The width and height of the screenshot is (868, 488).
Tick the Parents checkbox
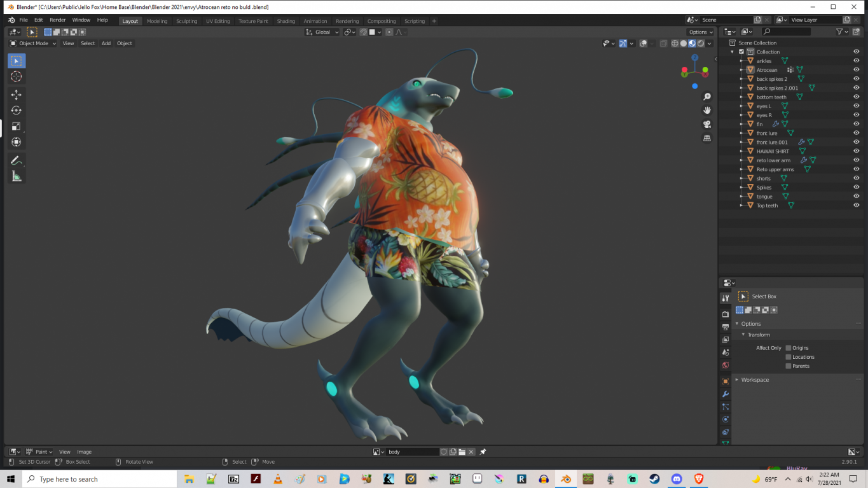(789, 366)
